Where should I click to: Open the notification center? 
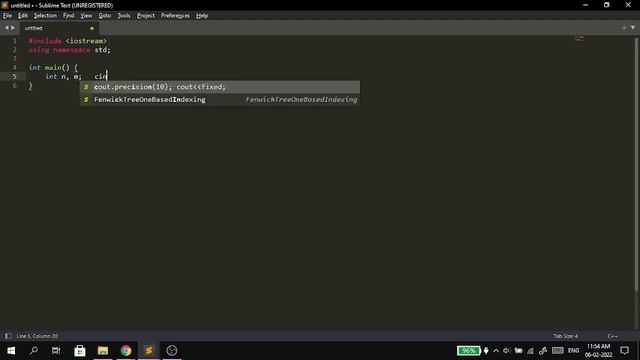click(x=624, y=351)
